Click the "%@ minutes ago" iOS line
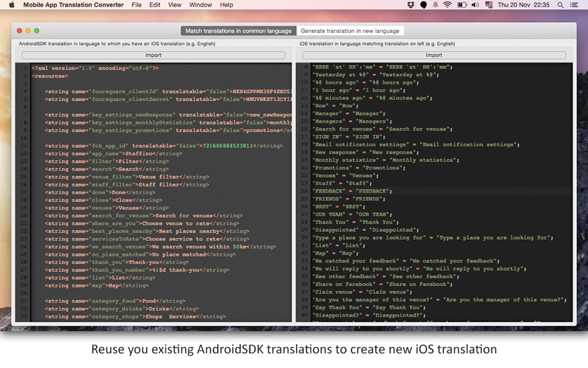The width and height of the screenshot is (588, 368). pyautogui.click(x=373, y=98)
